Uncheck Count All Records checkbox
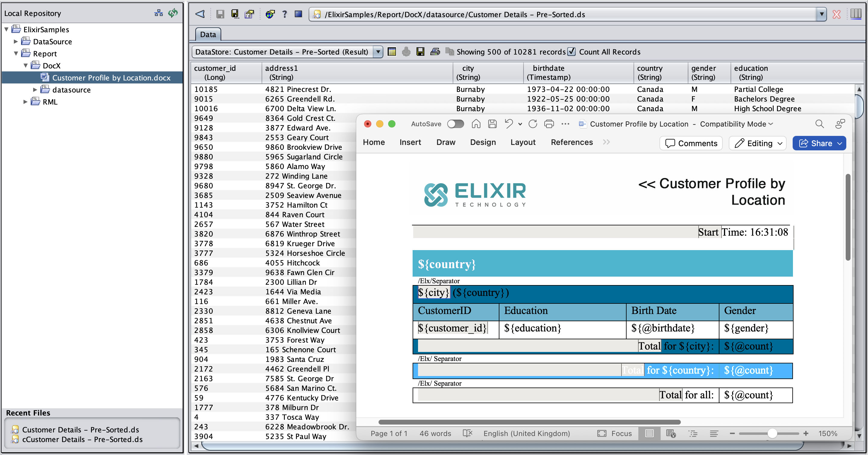The image size is (868, 455). tap(571, 52)
